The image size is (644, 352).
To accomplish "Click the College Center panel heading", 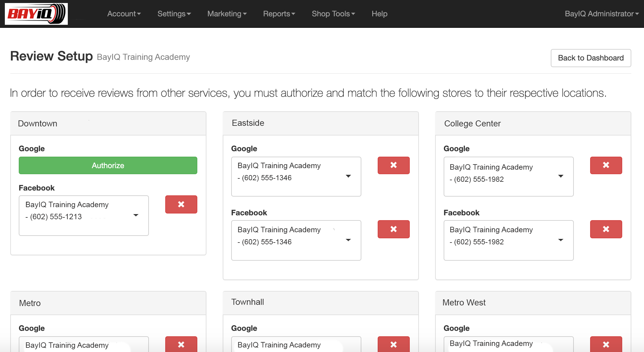I will pyautogui.click(x=533, y=123).
